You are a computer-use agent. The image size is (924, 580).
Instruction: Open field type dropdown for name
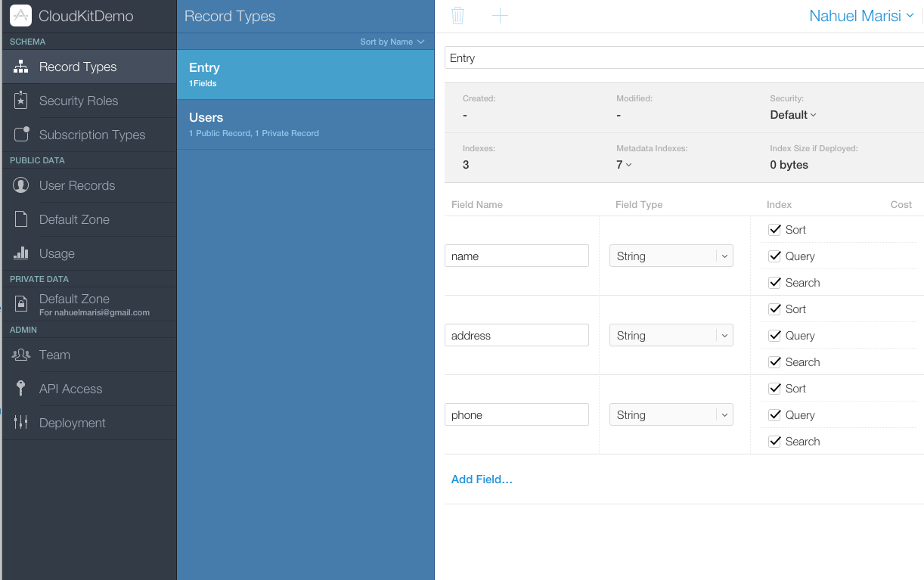pos(671,256)
